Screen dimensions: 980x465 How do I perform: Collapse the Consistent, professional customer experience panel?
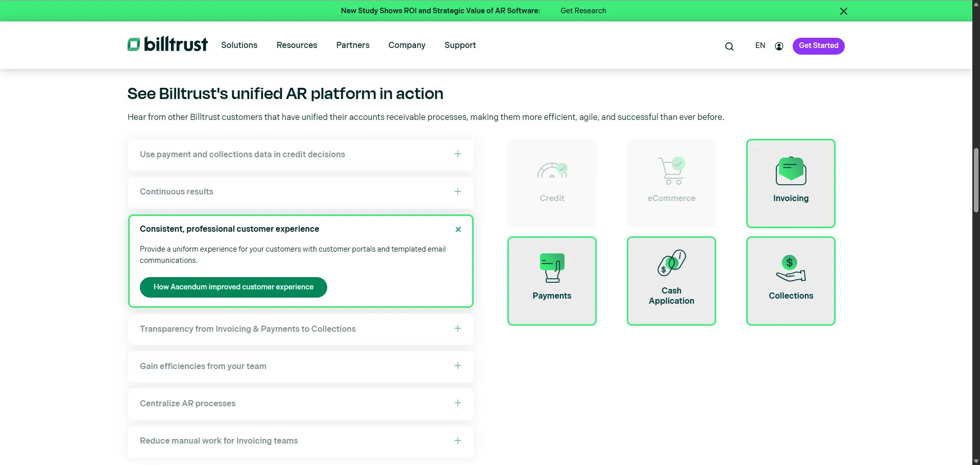[458, 229]
